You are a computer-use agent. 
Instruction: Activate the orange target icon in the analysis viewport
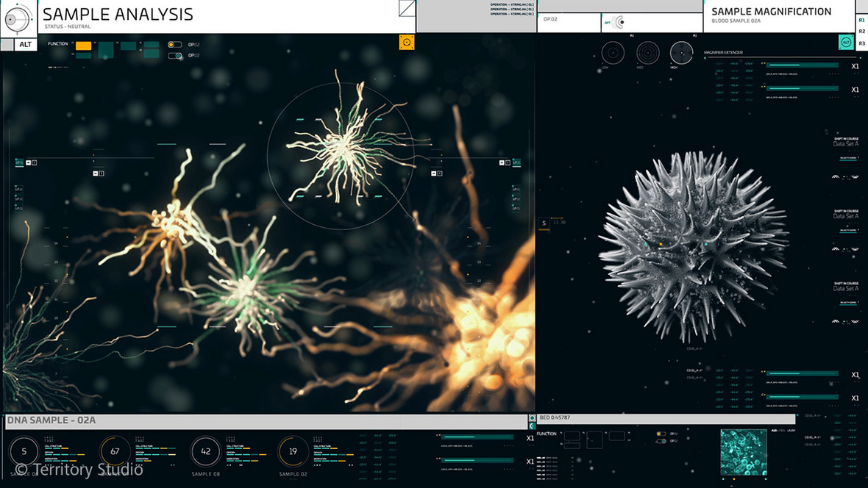(407, 42)
